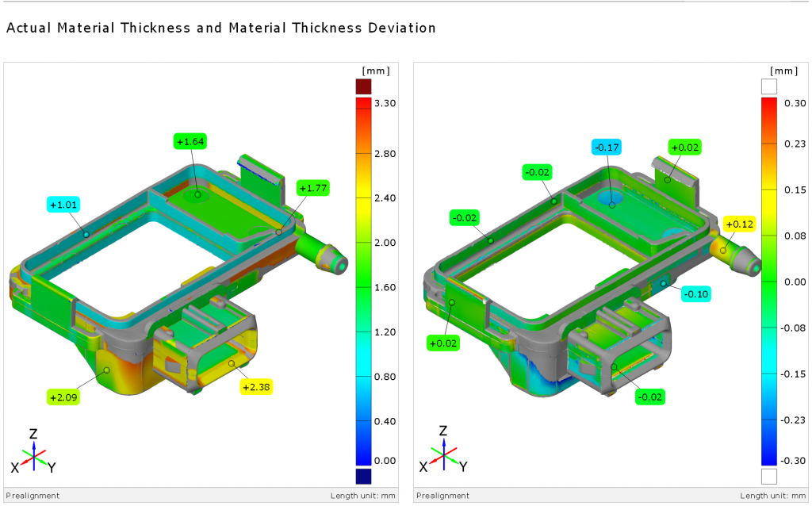Click the 2.00 tick on the thickness legend
This screenshot has height=506, width=812.
pos(385,243)
